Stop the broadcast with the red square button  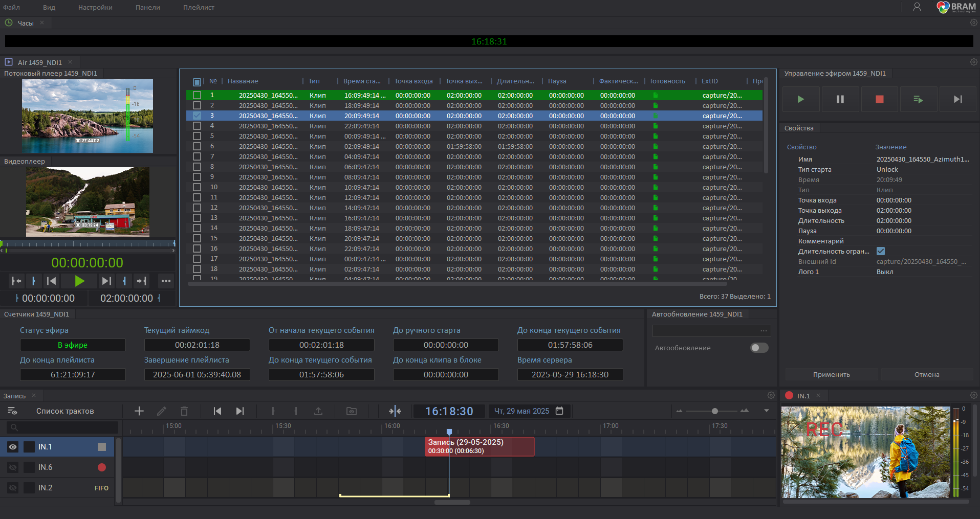coord(880,99)
